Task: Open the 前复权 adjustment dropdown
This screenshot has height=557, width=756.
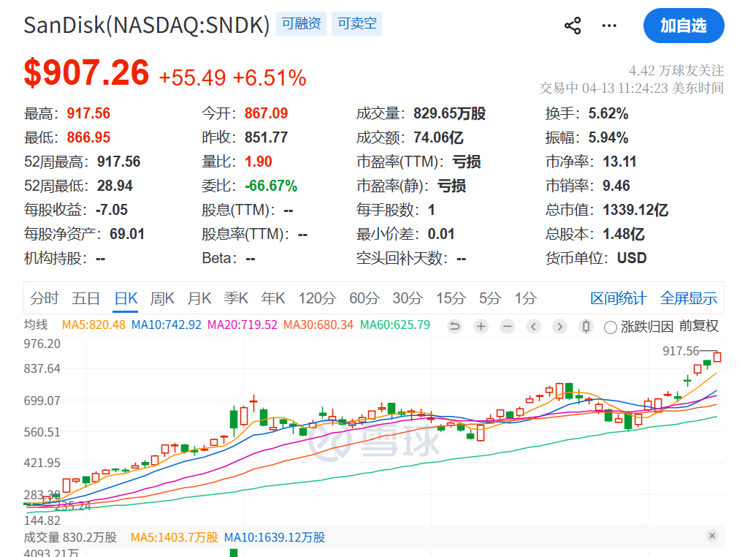Action: (x=699, y=327)
